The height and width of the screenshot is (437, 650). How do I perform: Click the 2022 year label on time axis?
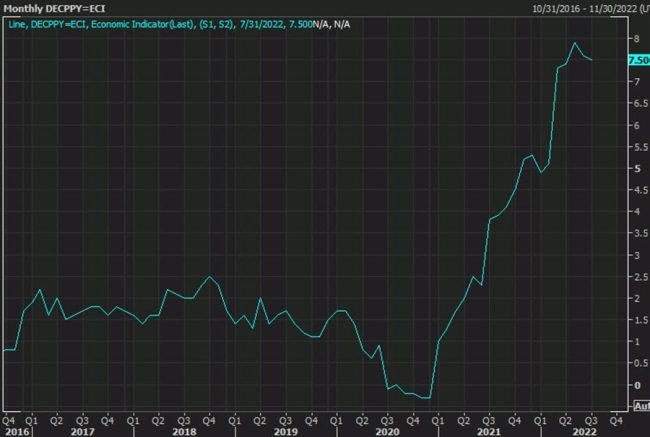tap(584, 431)
